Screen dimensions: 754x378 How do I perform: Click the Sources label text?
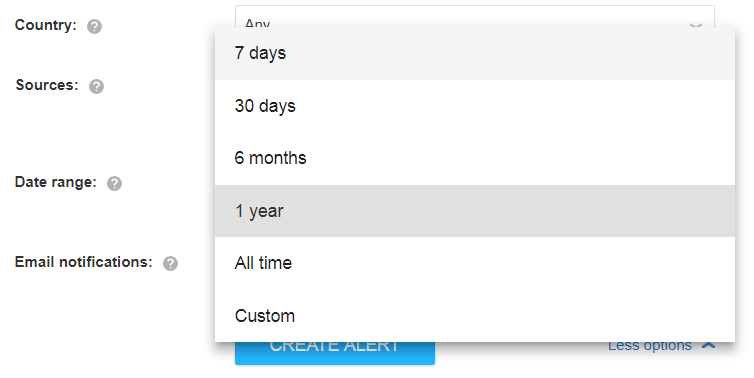47,85
